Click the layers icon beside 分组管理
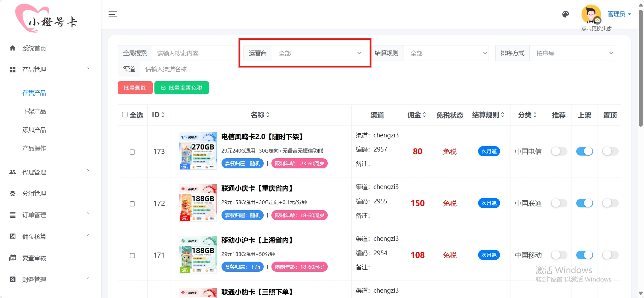 12,194
